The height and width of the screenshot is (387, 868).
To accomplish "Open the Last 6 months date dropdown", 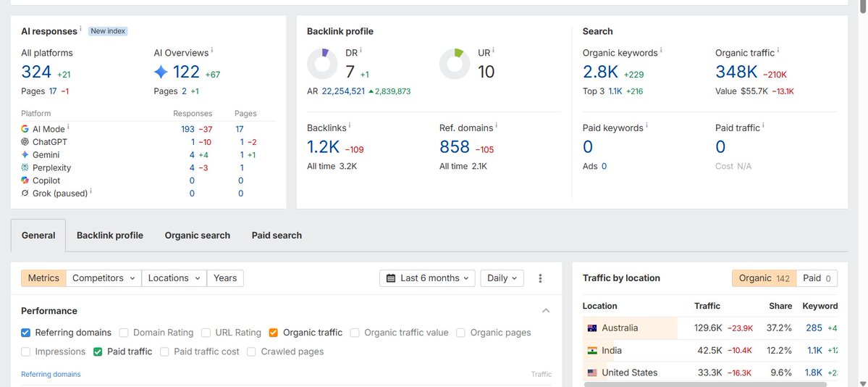I will (x=427, y=278).
